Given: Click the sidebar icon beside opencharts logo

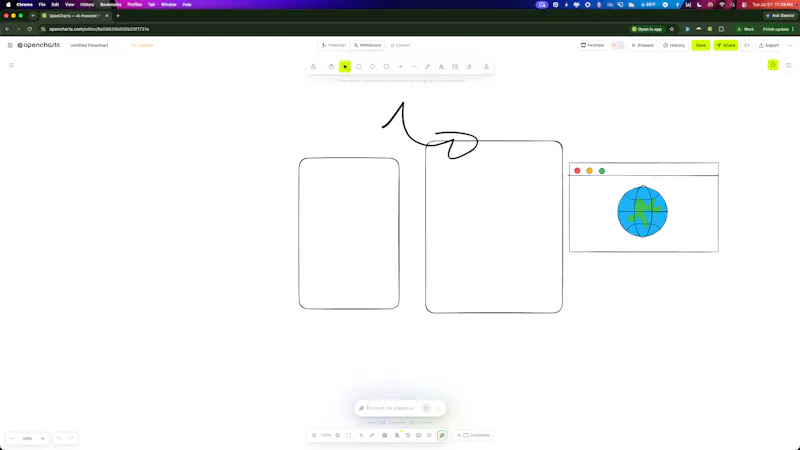Looking at the screenshot, I should (x=10, y=45).
